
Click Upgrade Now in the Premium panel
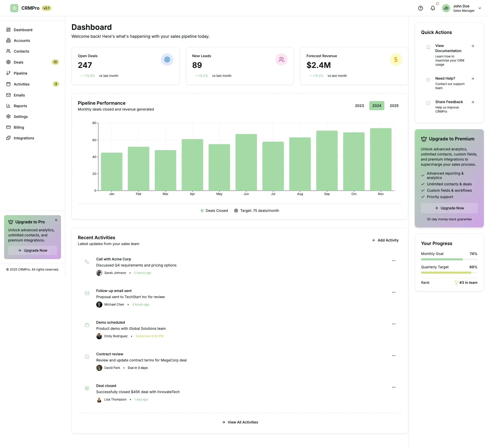[449, 208]
